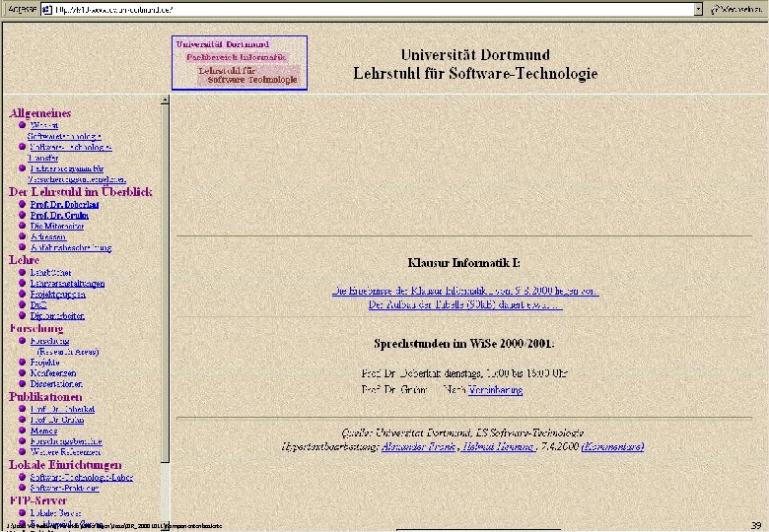Image resolution: width=769 pixels, height=532 pixels.
Task: Click the purple bullet beside Memos
Action: tap(22, 431)
